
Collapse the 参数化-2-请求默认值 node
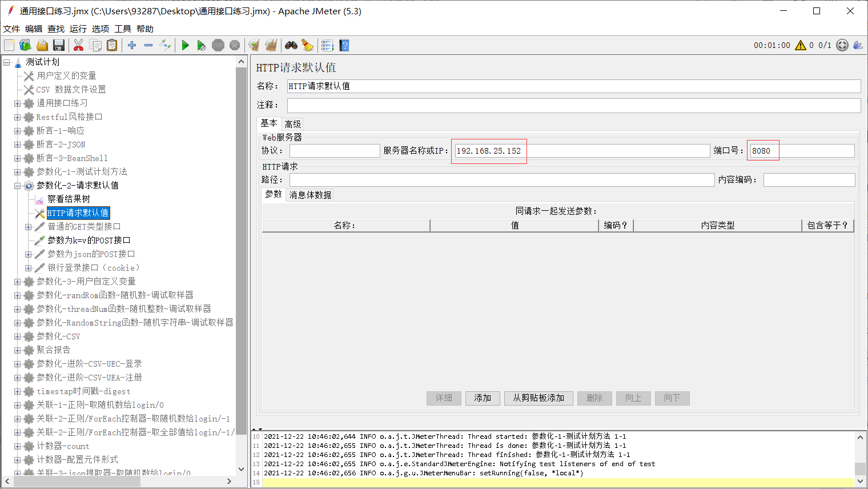pyautogui.click(x=18, y=186)
